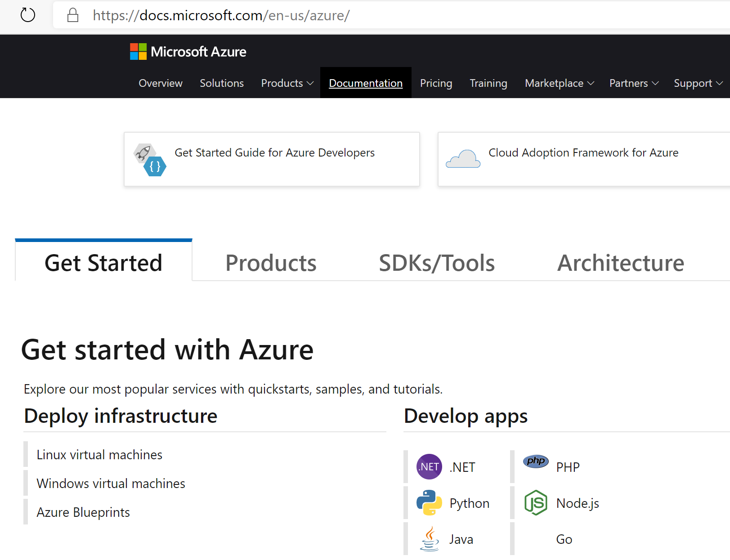Expand the Products dropdown menu
This screenshot has width=730, height=560.
click(287, 83)
